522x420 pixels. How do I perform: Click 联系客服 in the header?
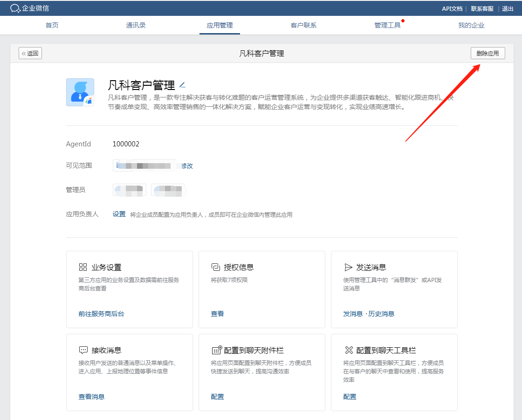[482, 9]
